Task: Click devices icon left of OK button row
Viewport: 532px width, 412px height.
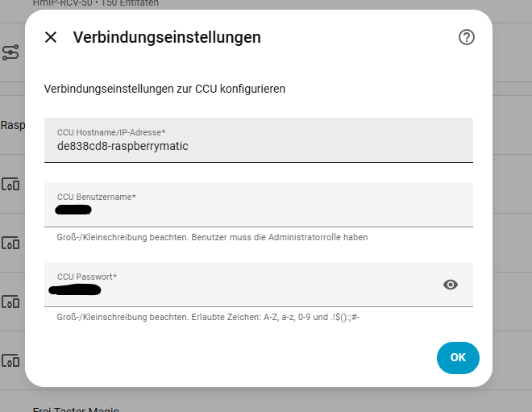Action: point(10,360)
